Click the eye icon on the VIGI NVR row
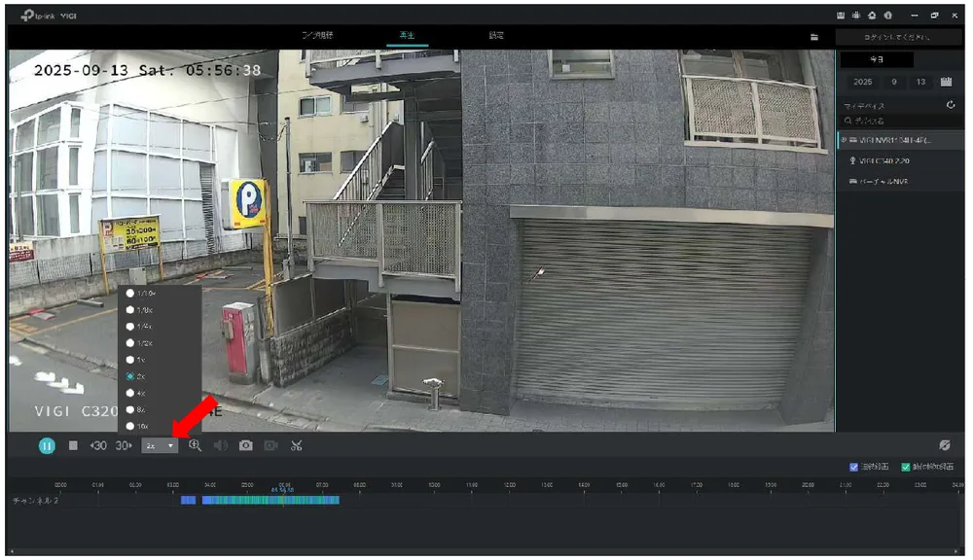 [844, 140]
